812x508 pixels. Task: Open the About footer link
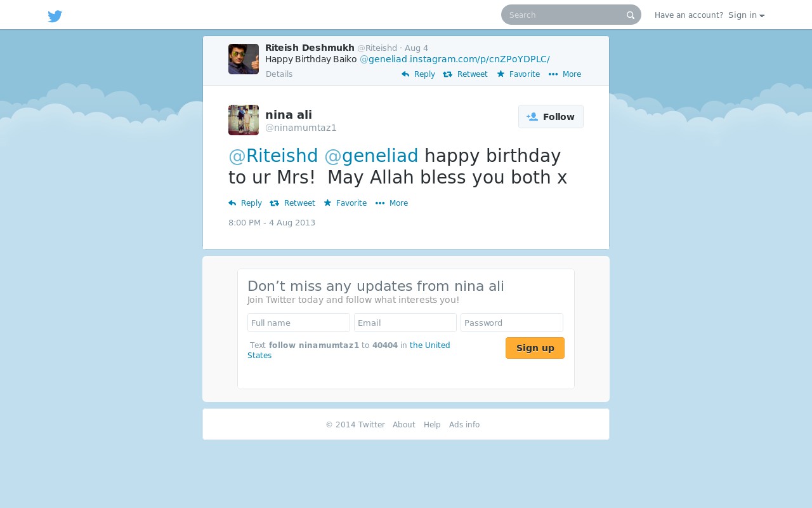coord(404,425)
